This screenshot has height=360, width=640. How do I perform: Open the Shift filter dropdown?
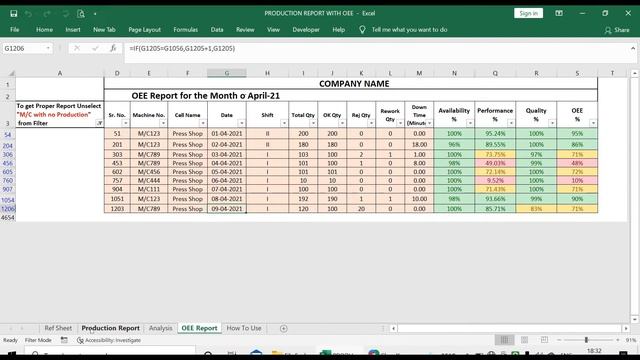(284, 123)
